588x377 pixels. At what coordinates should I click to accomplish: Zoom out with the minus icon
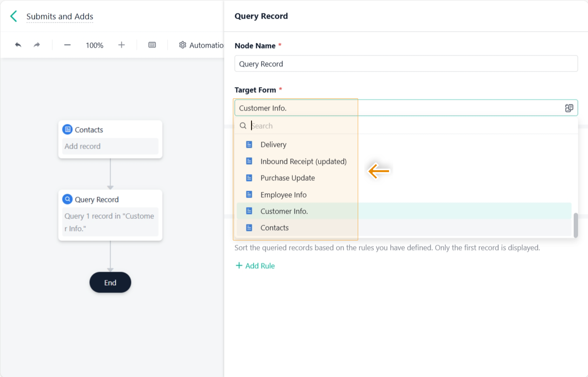67,45
